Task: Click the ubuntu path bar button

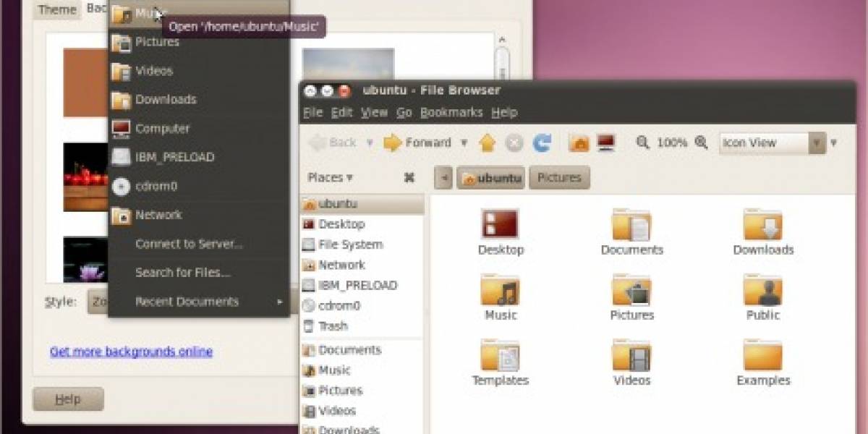Action: click(x=490, y=177)
